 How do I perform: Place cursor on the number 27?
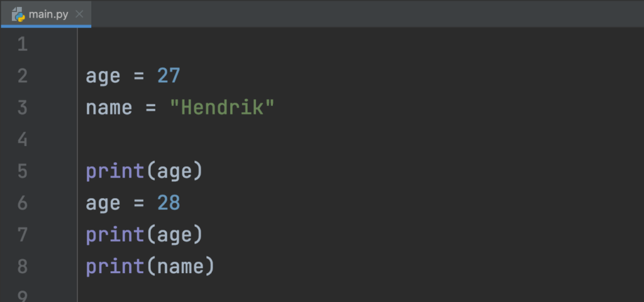(x=169, y=76)
